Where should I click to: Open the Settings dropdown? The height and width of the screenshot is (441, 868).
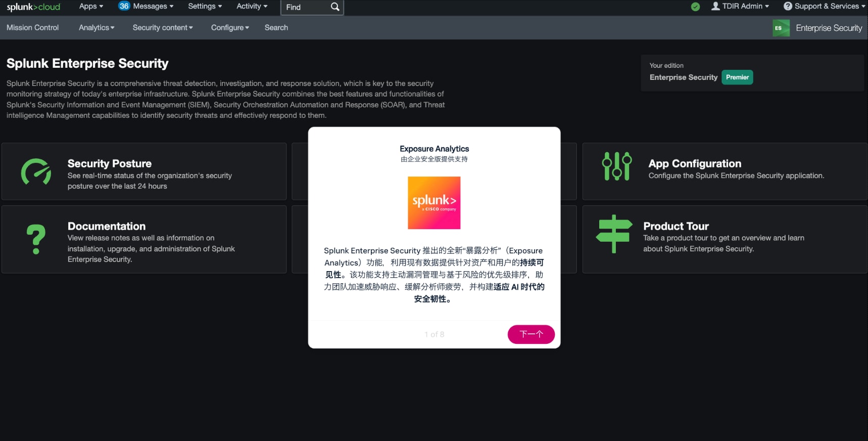(x=205, y=6)
